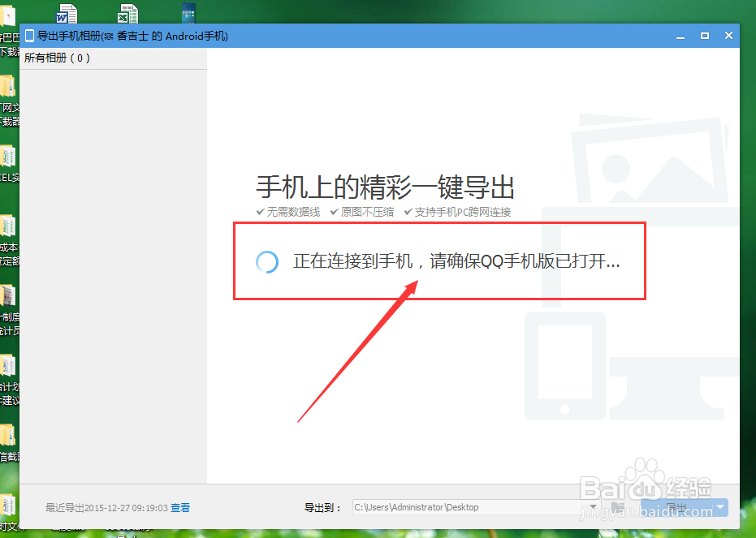Click the 手机上的精彩一键导出 headline

click(385, 187)
